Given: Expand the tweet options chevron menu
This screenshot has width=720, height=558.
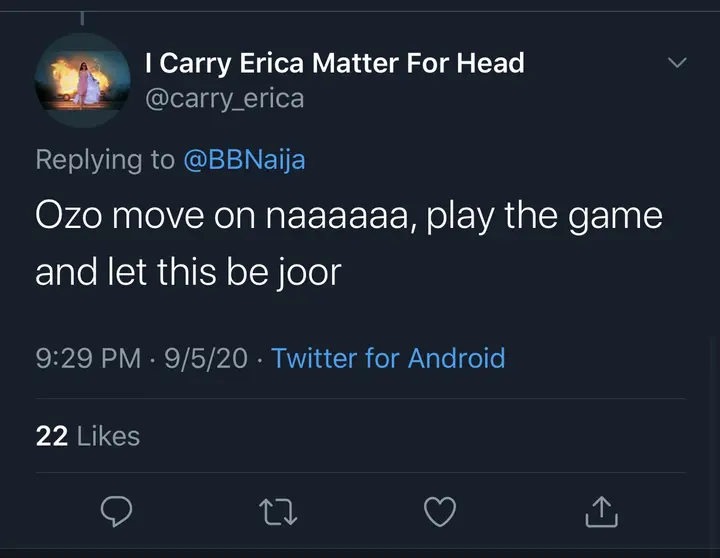Looking at the screenshot, I should click(x=677, y=63).
